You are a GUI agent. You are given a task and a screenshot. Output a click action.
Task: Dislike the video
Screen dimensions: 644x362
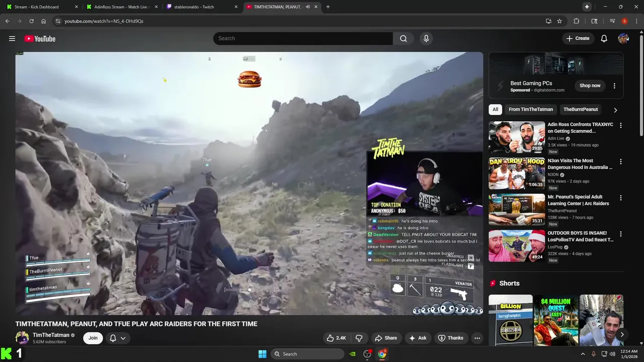pyautogui.click(x=359, y=338)
